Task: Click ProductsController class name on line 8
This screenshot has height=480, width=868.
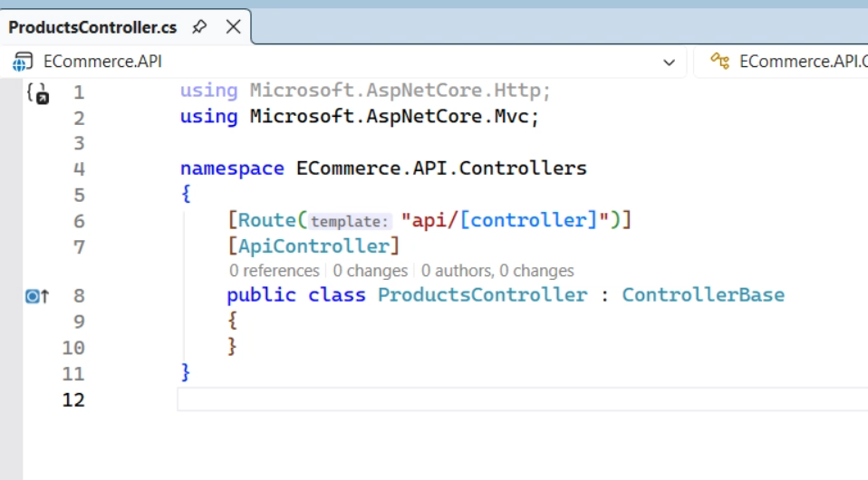Action: pyautogui.click(x=482, y=294)
